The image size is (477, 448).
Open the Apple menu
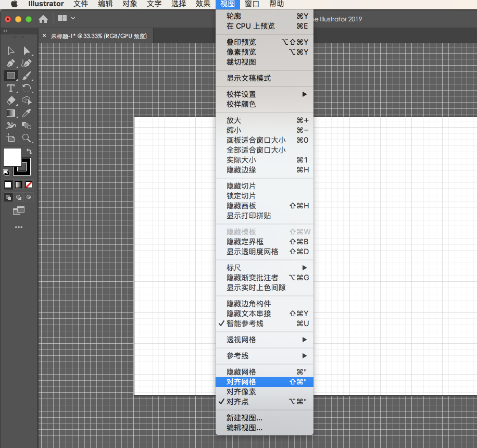pyautogui.click(x=14, y=4)
